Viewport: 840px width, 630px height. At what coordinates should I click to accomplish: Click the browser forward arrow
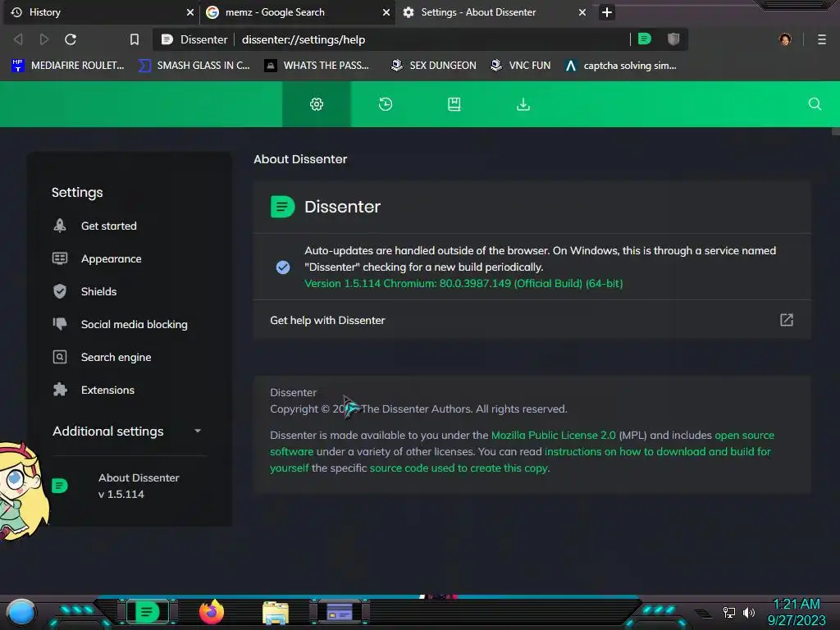tap(44, 39)
